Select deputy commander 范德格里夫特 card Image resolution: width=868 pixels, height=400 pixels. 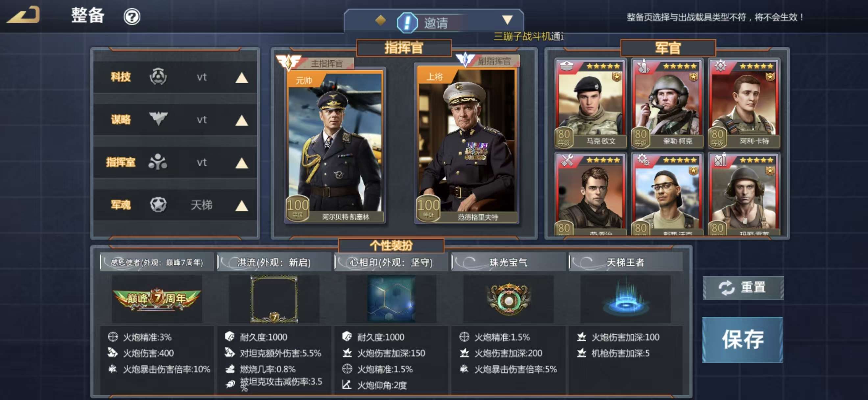point(466,145)
